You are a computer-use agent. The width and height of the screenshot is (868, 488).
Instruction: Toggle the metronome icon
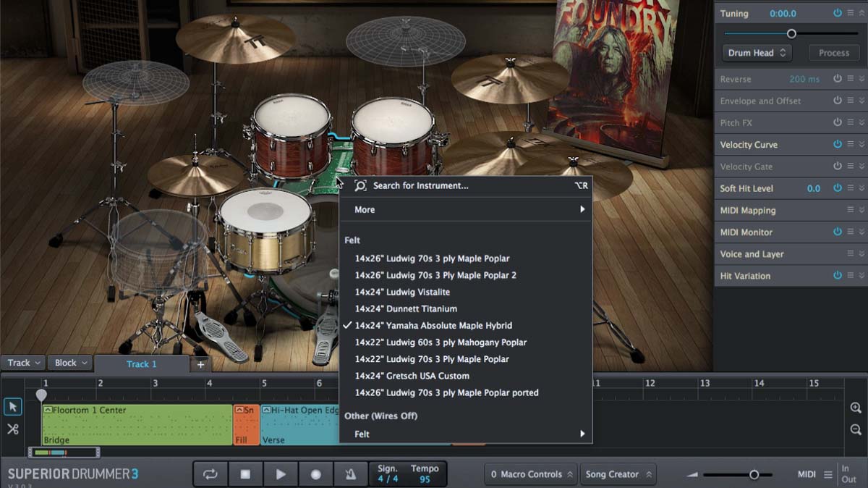[x=350, y=474]
